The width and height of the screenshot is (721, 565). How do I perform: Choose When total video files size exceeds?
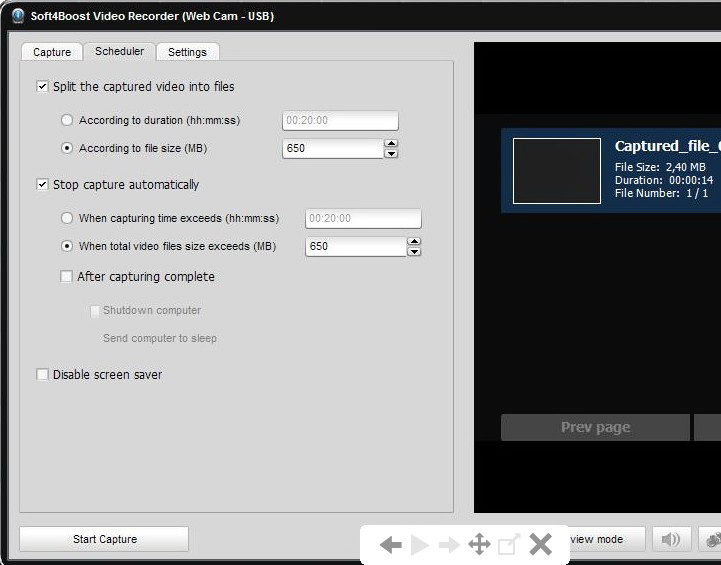tap(67, 246)
